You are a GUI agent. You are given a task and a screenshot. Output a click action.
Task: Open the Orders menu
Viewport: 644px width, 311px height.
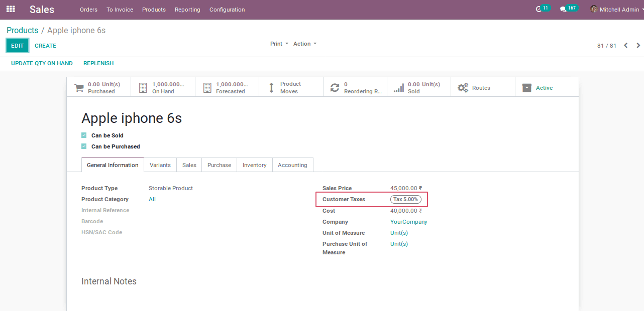pos(88,10)
